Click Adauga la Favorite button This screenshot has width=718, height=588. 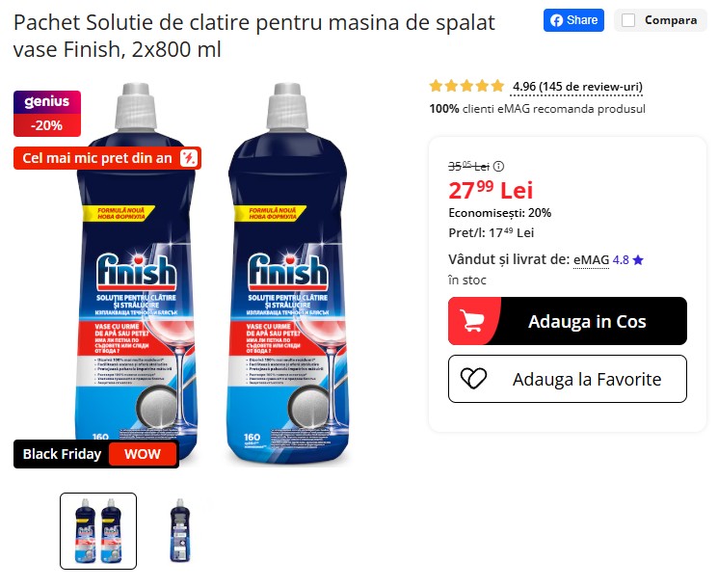click(x=568, y=379)
